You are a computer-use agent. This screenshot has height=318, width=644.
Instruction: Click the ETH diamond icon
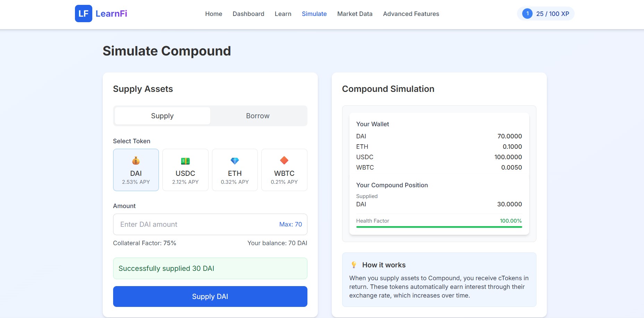(235, 161)
